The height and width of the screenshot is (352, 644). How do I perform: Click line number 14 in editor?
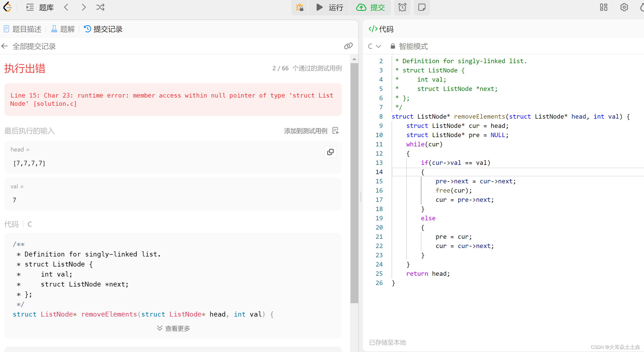click(379, 172)
